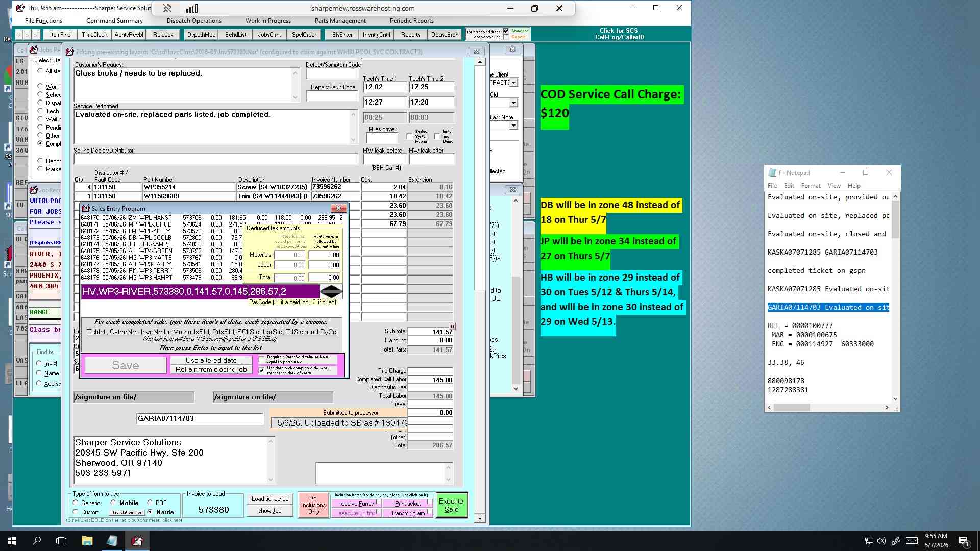This screenshot has width=980, height=551.
Task: Enable Require PartsSold value checkbox
Action: point(262,360)
